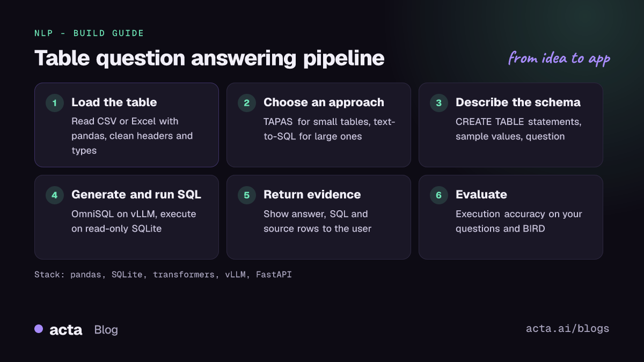Screen dimensions: 644x362
Task: Select the 'Evaluate' card heading
Action: click(481, 195)
